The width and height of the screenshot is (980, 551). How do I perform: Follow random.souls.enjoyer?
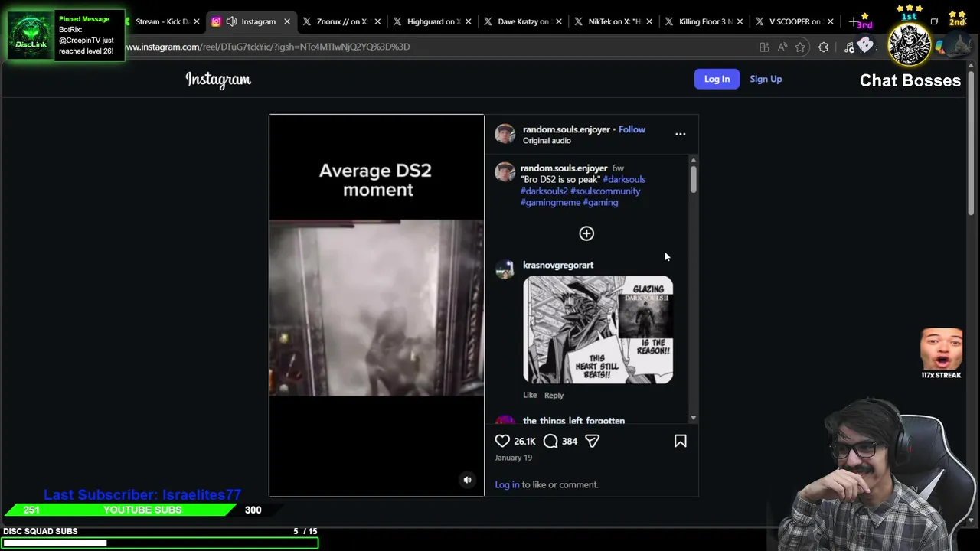pos(632,129)
